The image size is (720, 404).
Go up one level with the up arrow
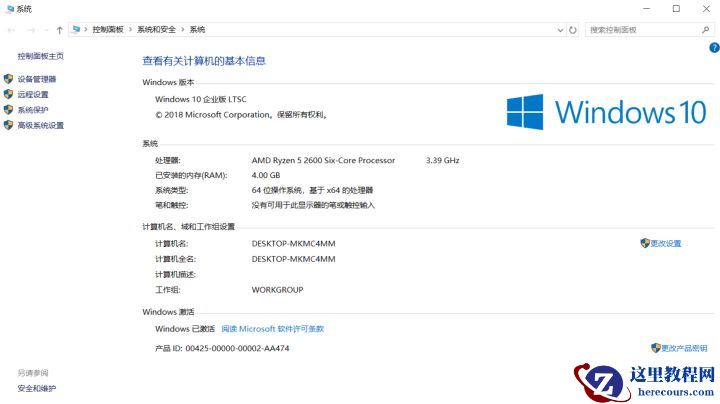[59, 30]
